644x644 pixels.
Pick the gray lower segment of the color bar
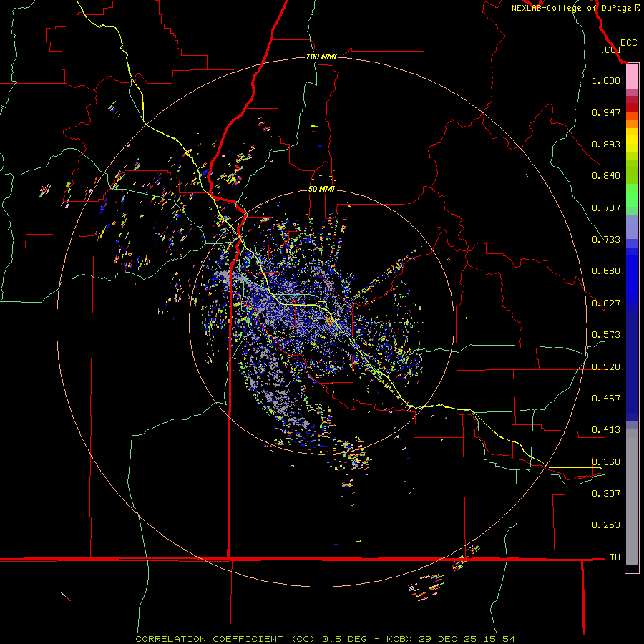[x=632, y=497]
